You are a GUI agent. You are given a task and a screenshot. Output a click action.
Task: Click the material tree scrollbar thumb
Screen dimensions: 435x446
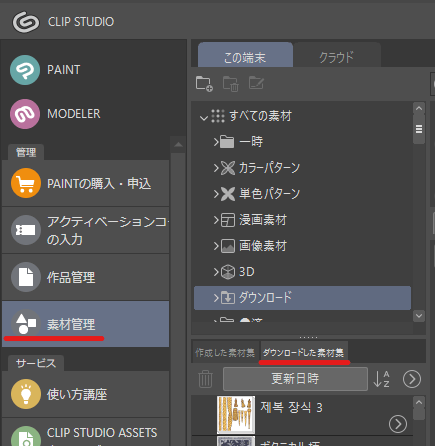tap(419, 129)
